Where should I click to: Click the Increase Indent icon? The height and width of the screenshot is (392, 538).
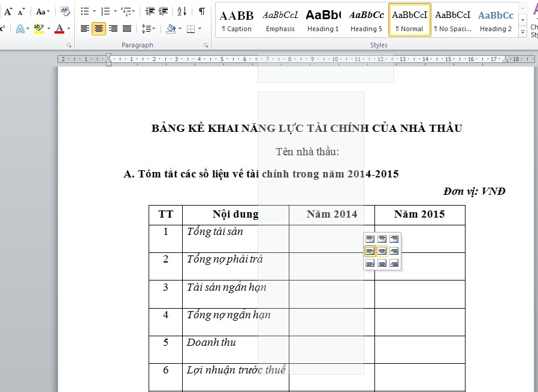point(163,11)
